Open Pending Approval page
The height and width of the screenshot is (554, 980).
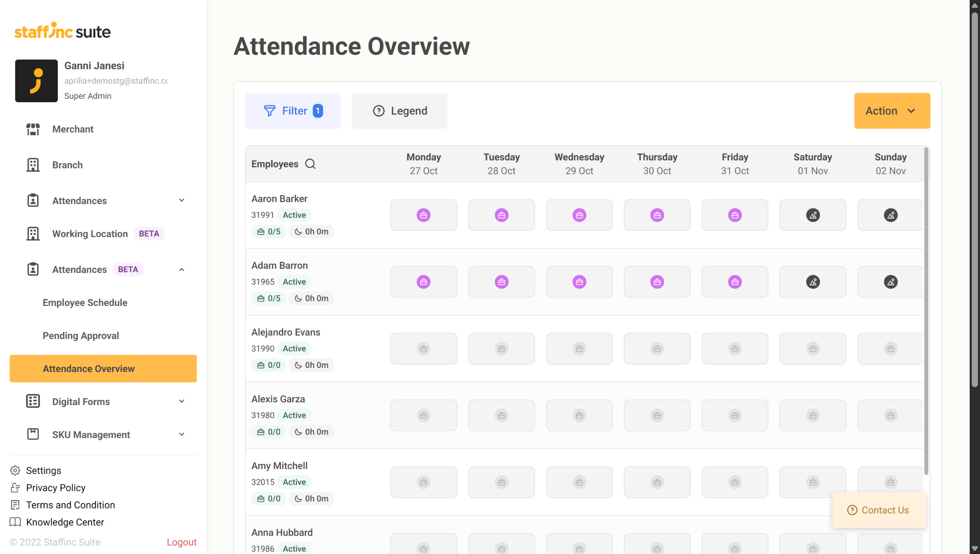81,336
